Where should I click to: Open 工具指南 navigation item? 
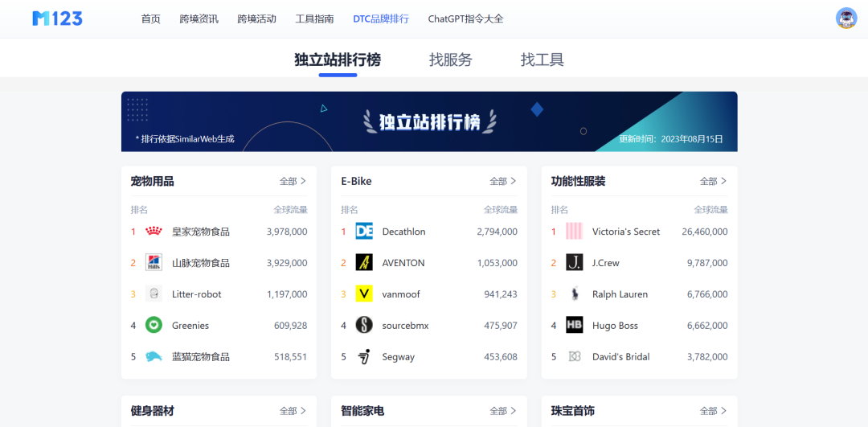coord(314,18)
